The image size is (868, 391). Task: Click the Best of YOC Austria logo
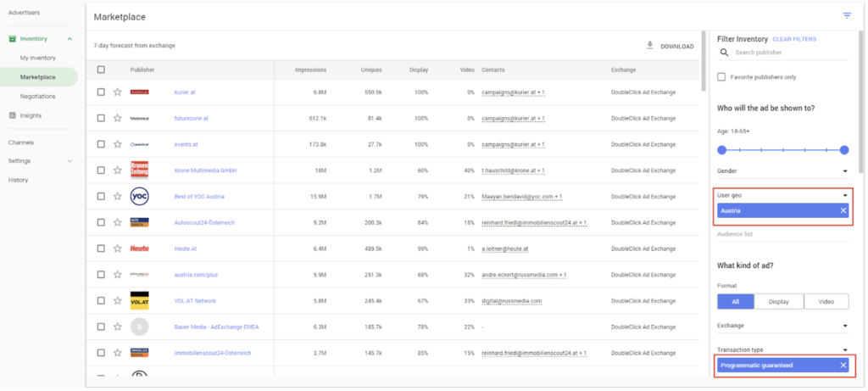140,196
